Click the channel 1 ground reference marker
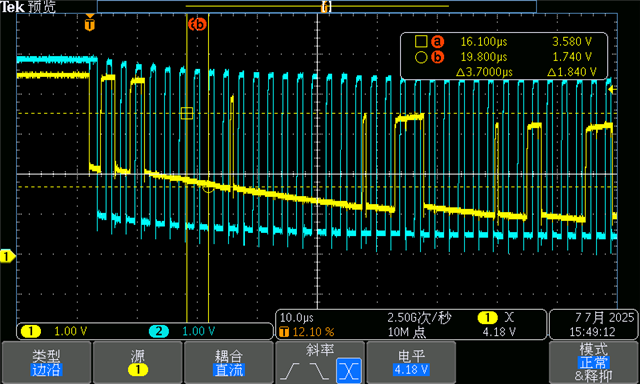Screen dimensions: 640x384 [x=7, y=256]
